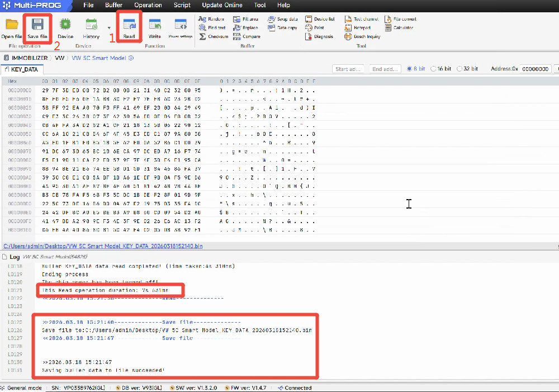Open the saved KEY_DATA bin file path link
559x392 pixels.
click(103, 245)
